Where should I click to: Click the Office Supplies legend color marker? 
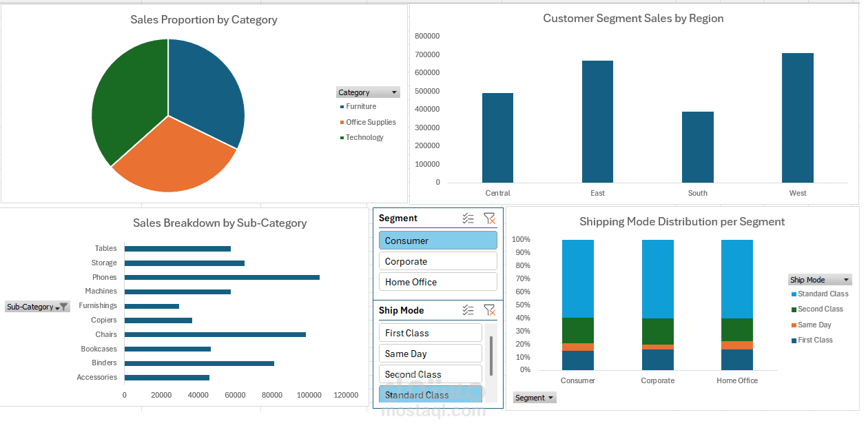[x=342, y=123]
